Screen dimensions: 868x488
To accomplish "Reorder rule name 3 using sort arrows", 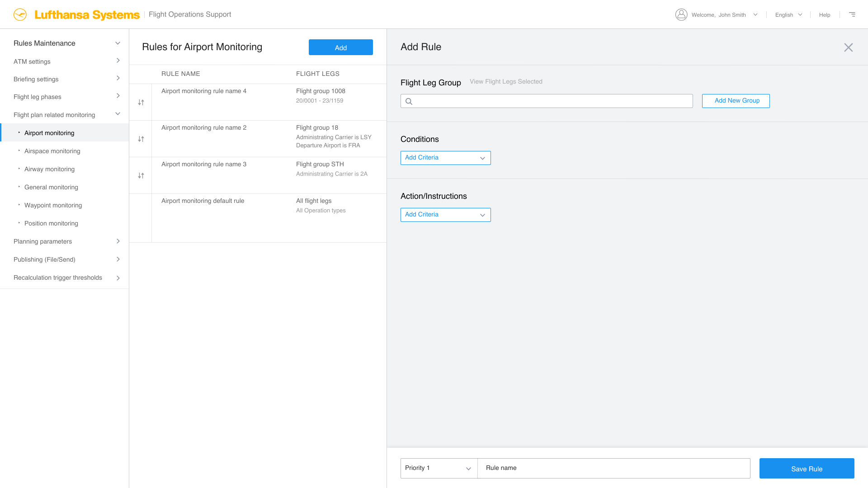I will point(141,176).
